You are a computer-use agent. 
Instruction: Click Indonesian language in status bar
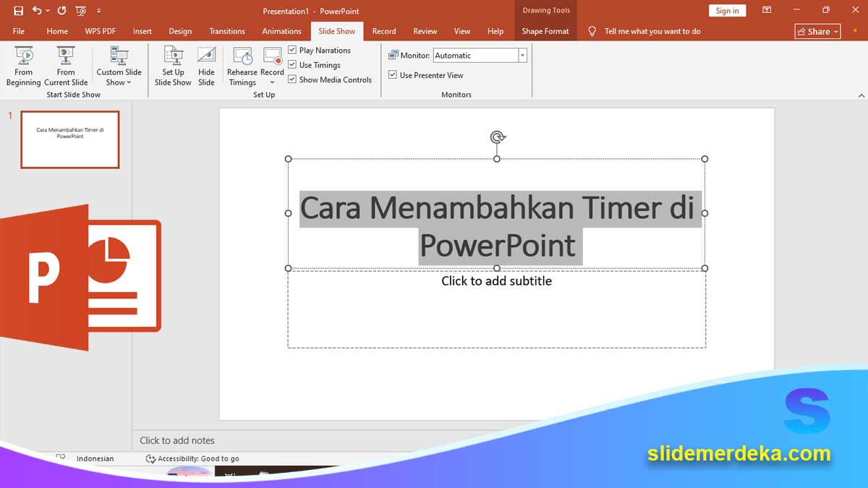(95, 458)
